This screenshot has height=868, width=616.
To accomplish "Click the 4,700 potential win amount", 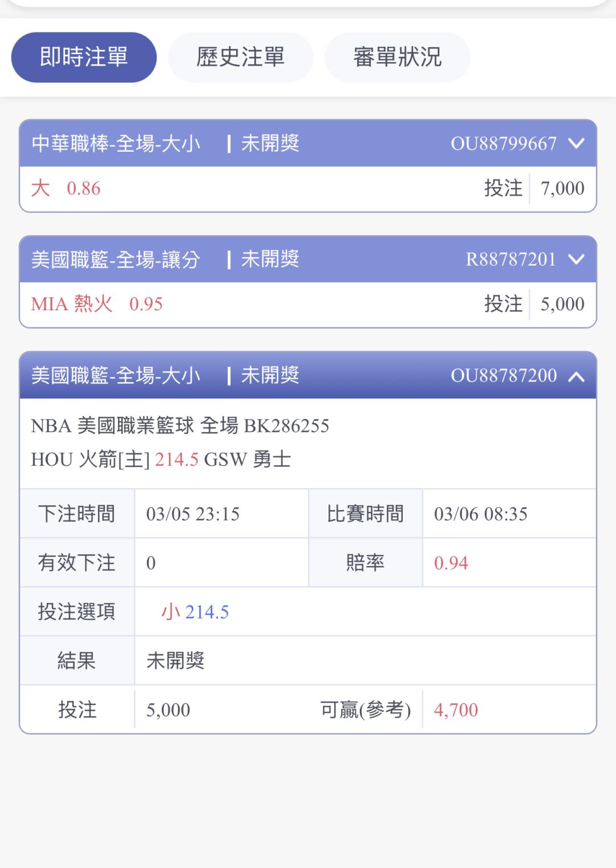I will click(456, 710).
